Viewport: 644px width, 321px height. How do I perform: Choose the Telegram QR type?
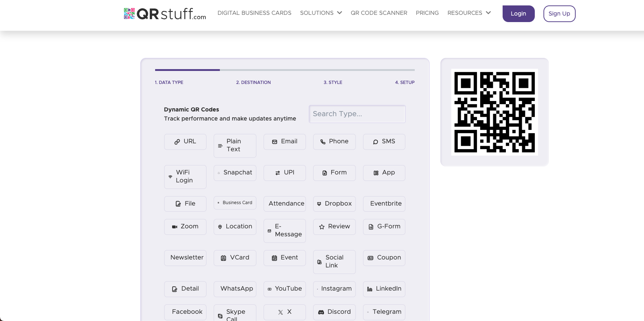coord(384,312)
